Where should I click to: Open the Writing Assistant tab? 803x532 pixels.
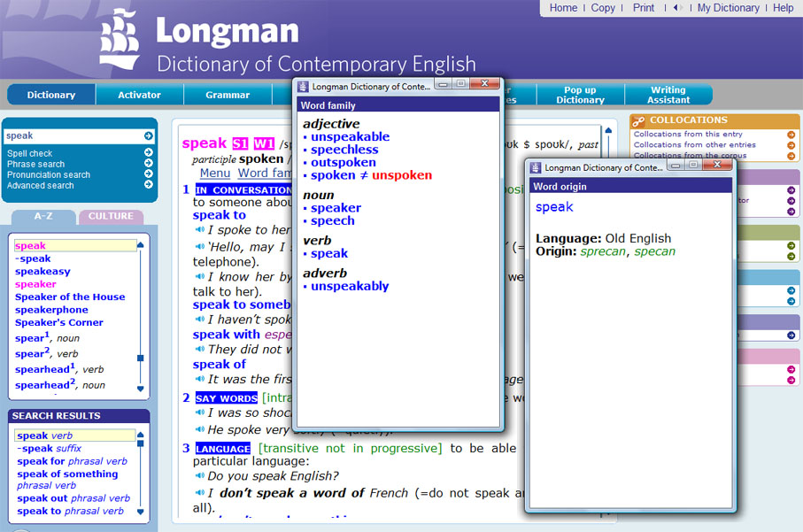coord(668,95)
